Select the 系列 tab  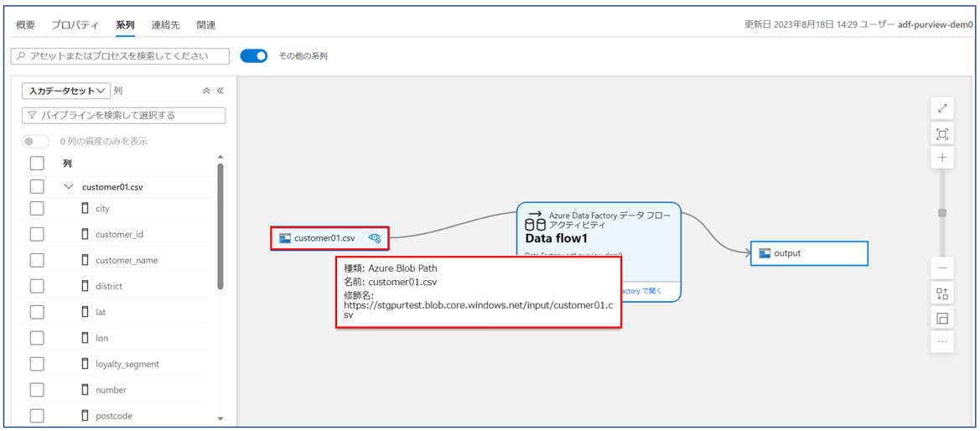click(125, 25)
